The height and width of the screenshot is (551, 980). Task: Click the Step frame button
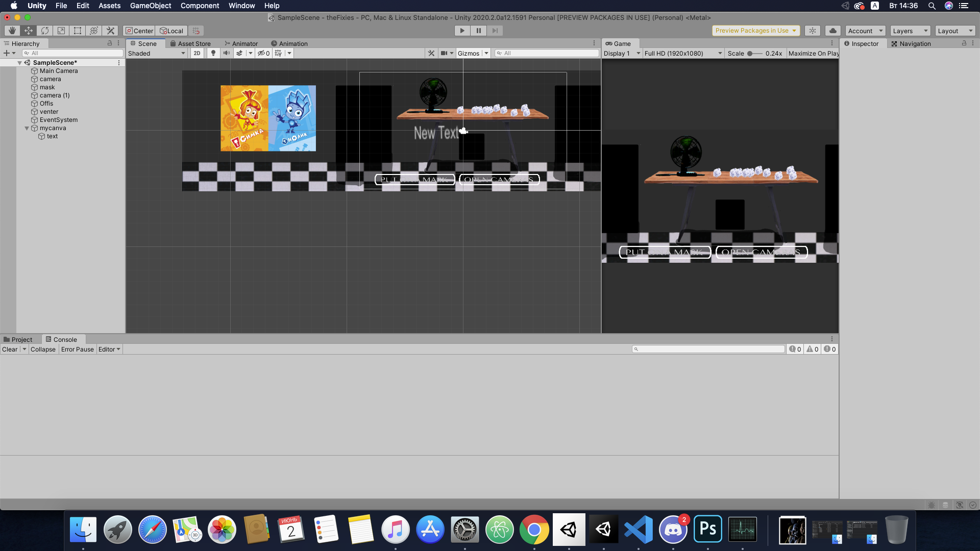[495, 31]
